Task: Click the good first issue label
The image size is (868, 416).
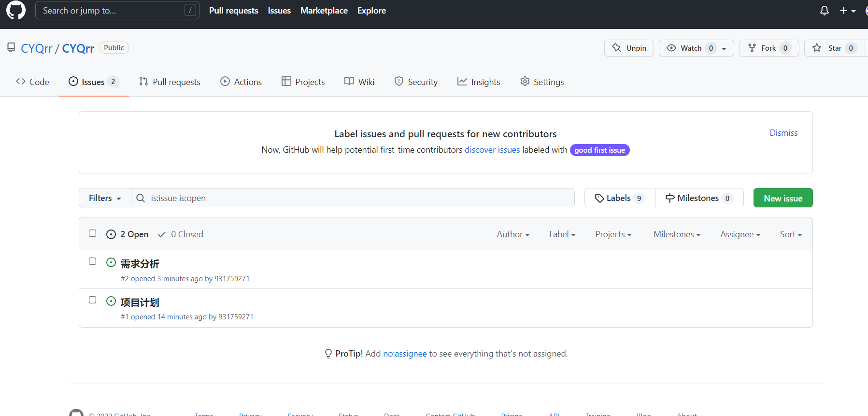Action: [599, 150]
